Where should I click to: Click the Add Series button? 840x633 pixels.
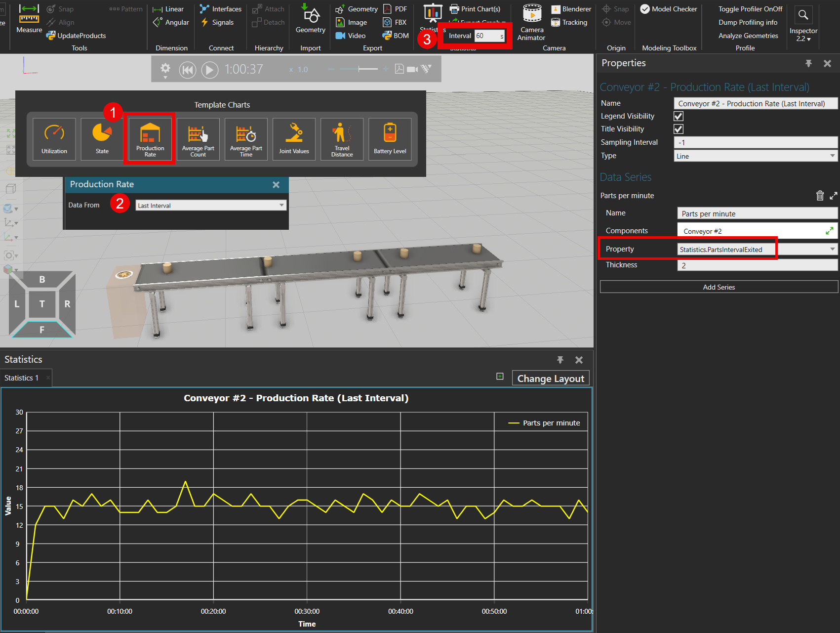tap(719, 287)
